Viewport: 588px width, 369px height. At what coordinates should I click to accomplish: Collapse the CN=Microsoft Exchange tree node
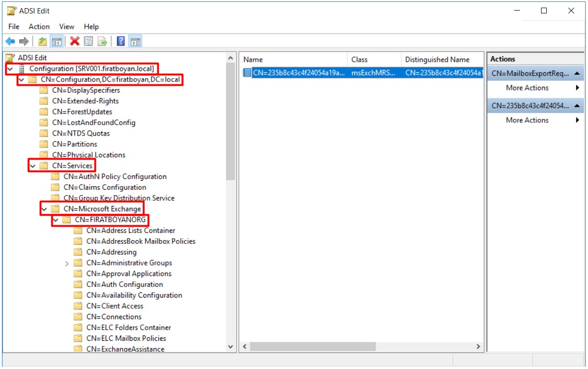pyautogui.click(x=44, y=209)
